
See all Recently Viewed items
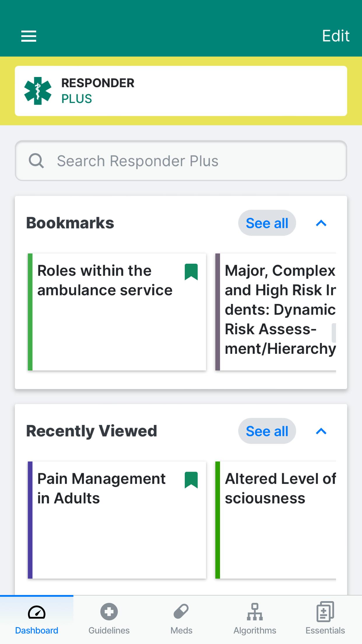[267, 431]
